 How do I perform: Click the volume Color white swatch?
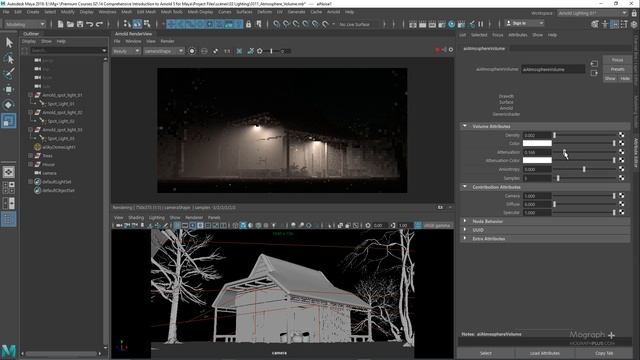tap(537, 143)
